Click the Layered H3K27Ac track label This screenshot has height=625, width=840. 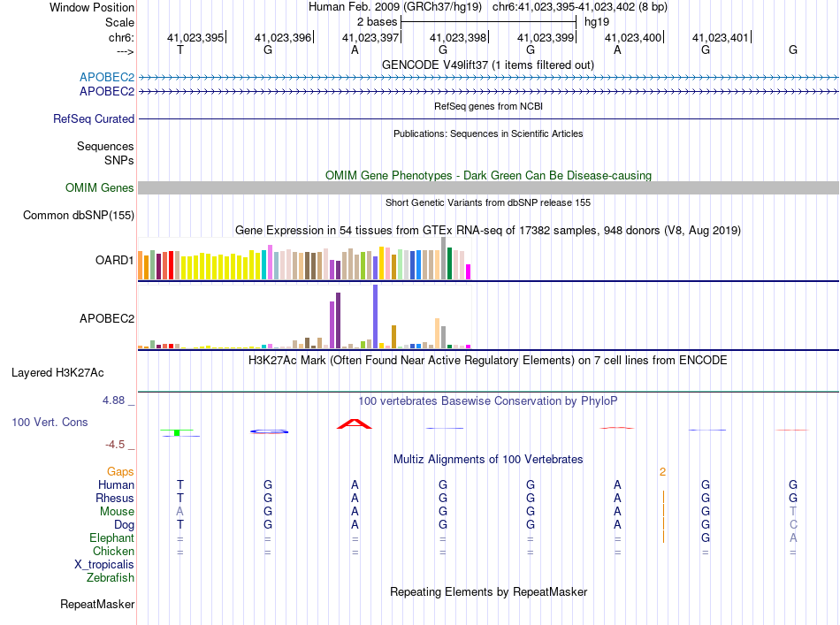click(x=57, y=373)
